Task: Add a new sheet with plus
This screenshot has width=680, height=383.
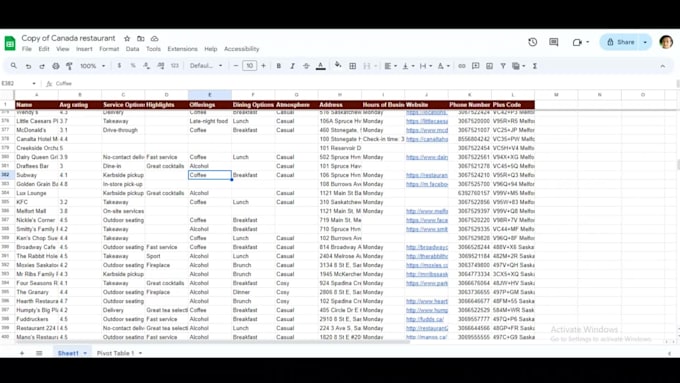Action: coord(22,353)
